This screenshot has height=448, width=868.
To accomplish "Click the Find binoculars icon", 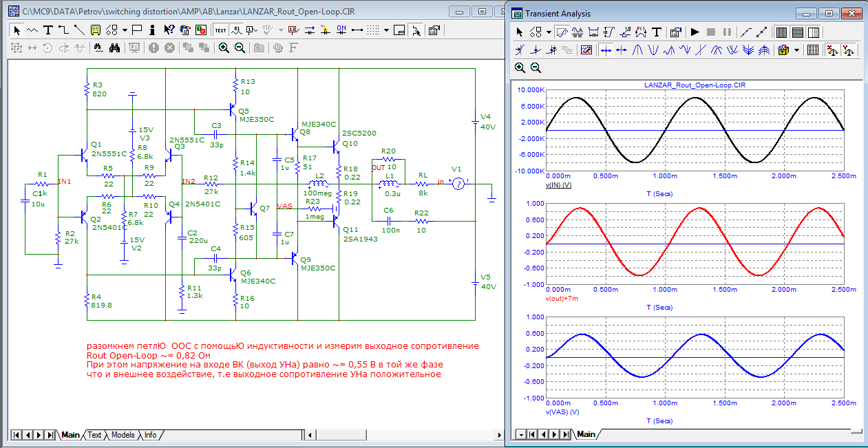I will click(115, 47).
